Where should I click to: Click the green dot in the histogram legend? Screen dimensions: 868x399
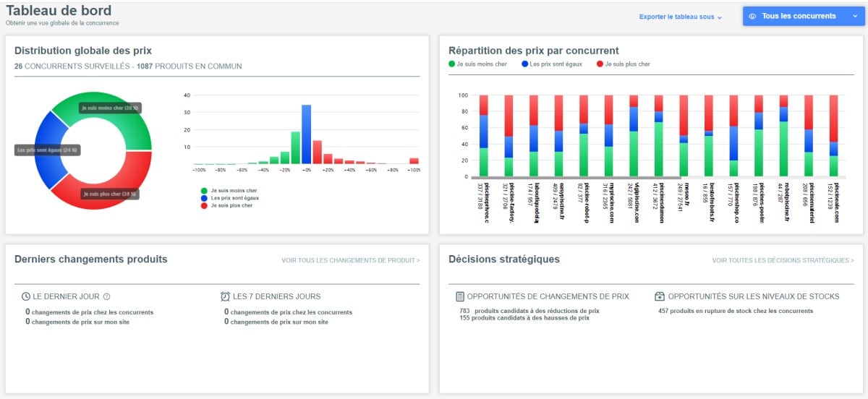[x=205, y=190]
